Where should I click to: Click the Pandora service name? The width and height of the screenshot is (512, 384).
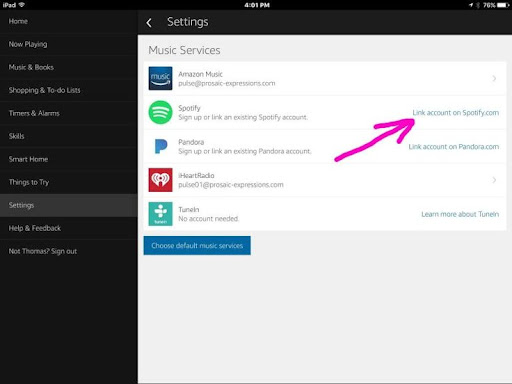point(191,142)
